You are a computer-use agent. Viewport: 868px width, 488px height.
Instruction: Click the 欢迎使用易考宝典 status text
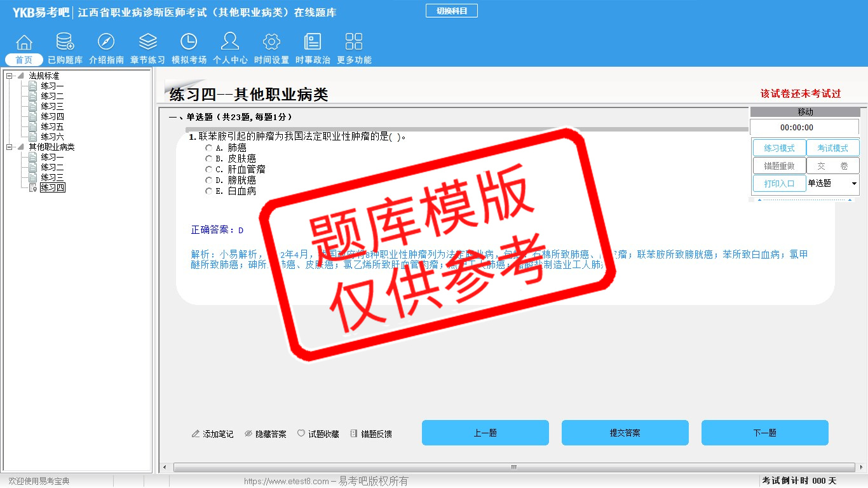39,482
